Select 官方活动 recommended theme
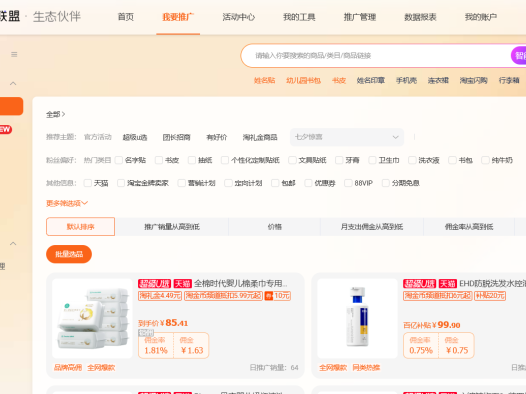Viewport: 526px width, 394px height. (x=98, y=137)
